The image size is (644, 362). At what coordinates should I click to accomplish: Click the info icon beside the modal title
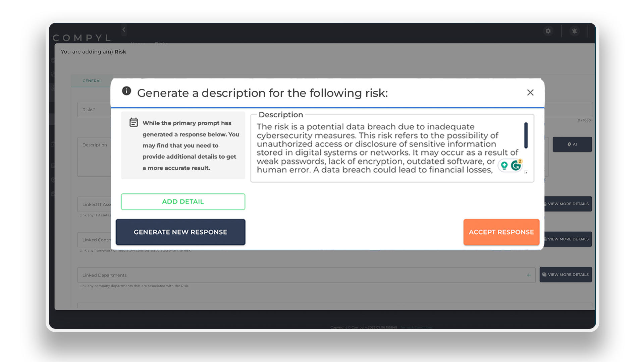126,91
